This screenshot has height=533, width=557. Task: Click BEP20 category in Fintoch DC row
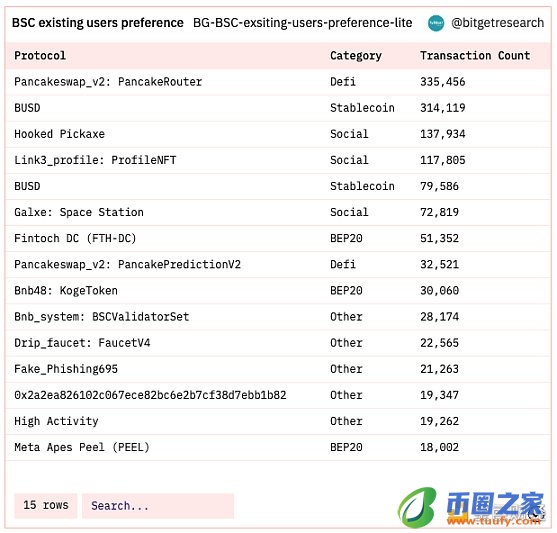(346, 238)
